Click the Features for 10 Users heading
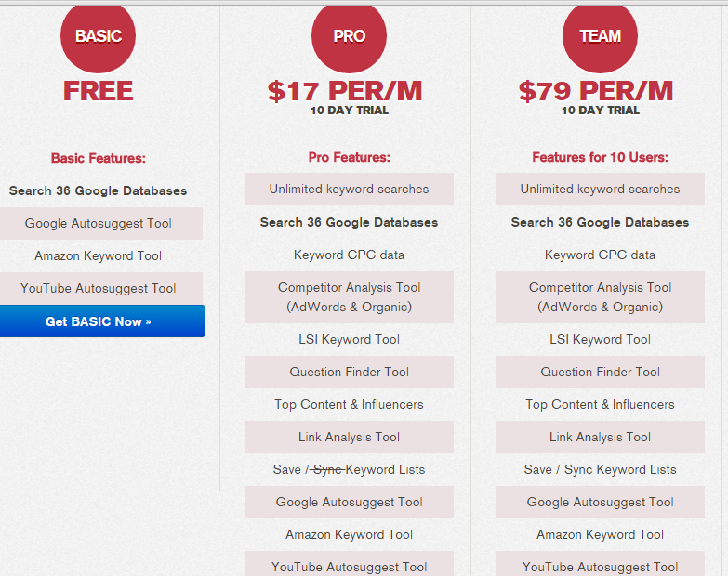This screenshot has height=576, width=728. [600, 157]
